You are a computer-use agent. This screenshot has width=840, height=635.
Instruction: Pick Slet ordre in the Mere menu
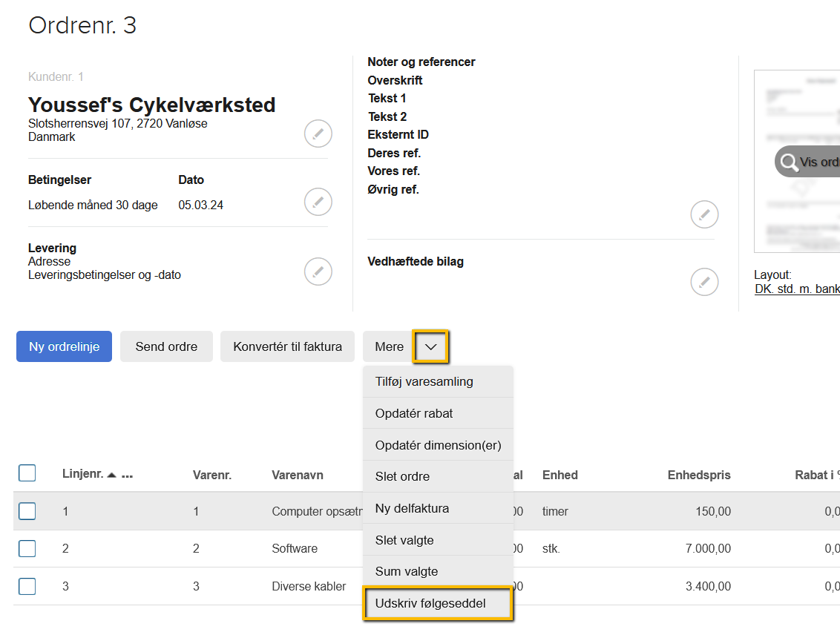coord(402,476)
